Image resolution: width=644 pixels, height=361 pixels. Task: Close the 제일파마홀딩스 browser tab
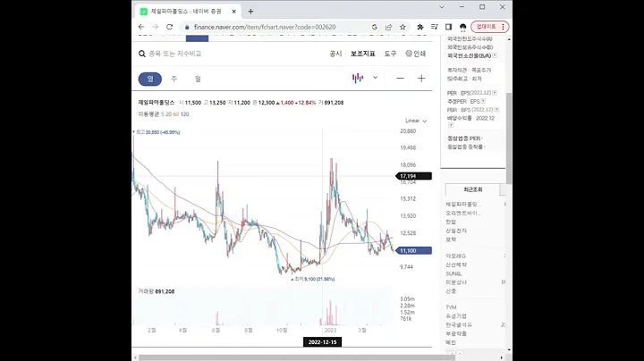(x=234, y=12)
